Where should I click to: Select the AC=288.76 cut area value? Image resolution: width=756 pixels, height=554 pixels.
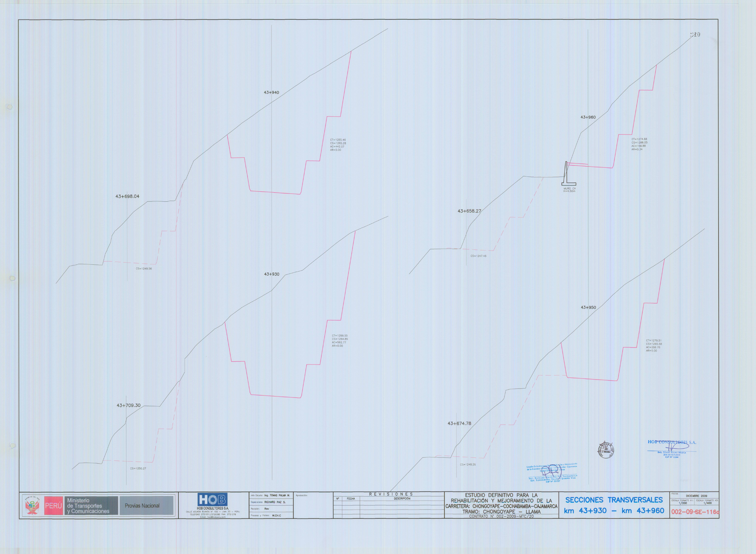[x=653, y=347]
